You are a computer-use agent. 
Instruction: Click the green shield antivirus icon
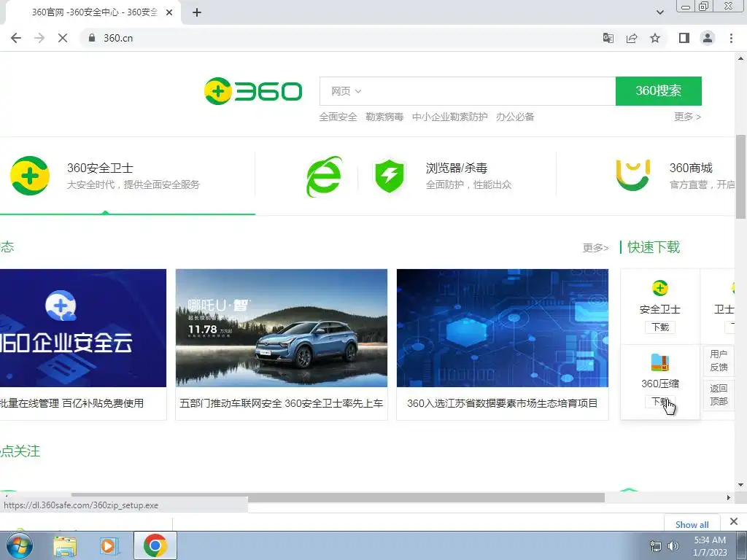pos(390,176)
